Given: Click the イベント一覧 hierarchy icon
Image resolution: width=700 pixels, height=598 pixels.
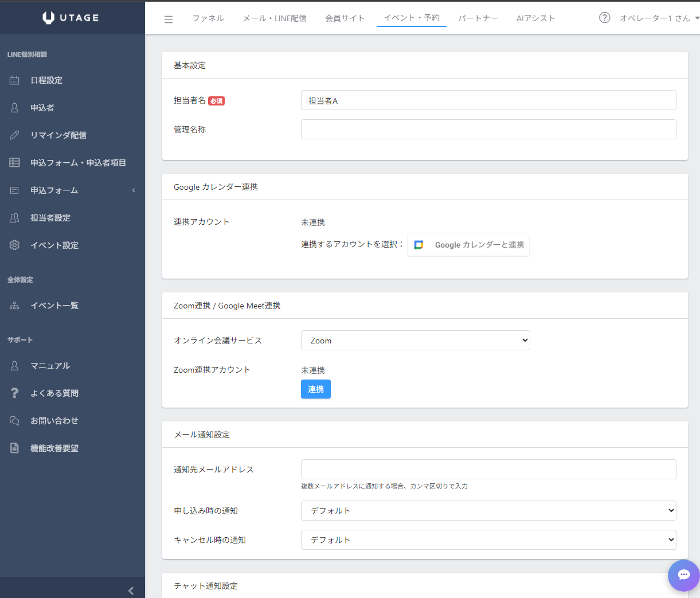Looking at the screenshot, I should click(x=14, y=306).
